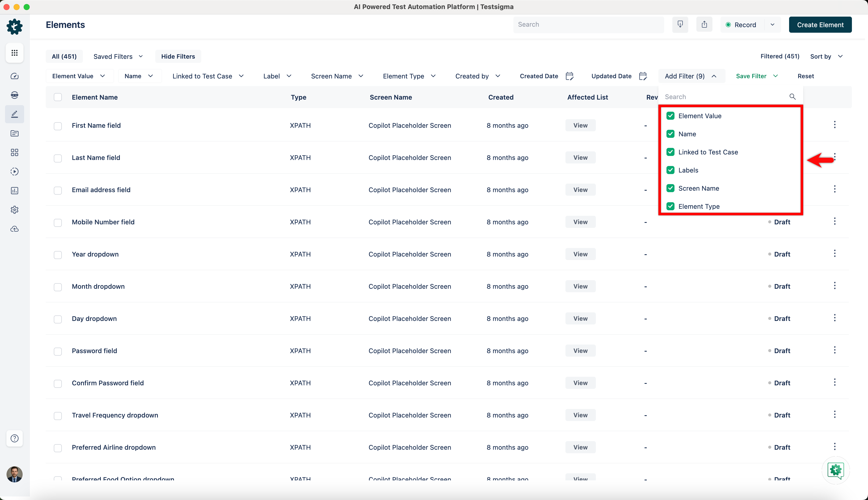Expand the Saved Filters dropdown
This screenshot has height=500, width=868.
coord(118,56)
